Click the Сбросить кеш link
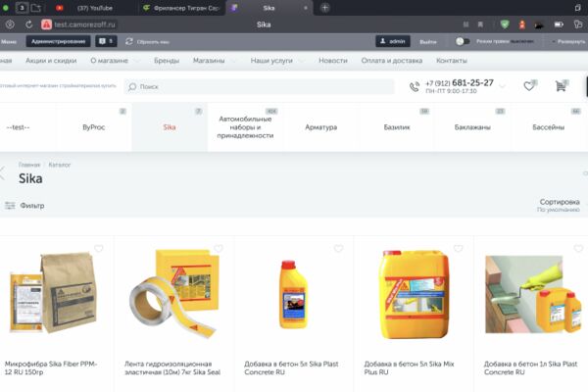The width and height of the screenshot is (588, 392). pos(153,41)
